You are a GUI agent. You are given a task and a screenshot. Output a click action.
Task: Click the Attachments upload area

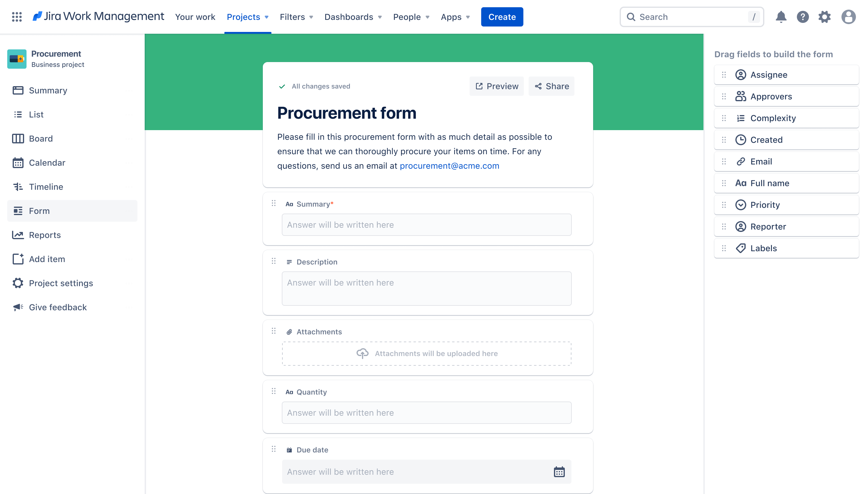pyautogui.click(x=427, y=353)
